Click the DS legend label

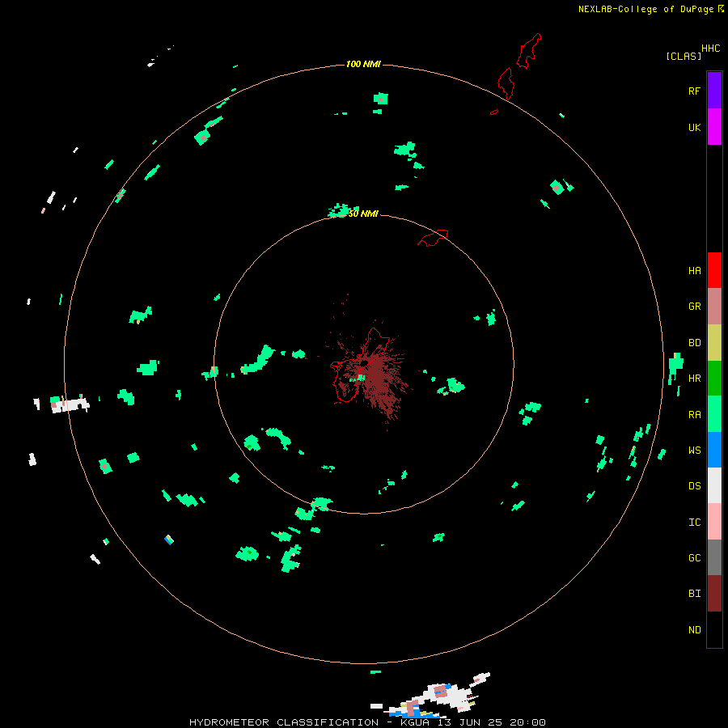[694, 486]
